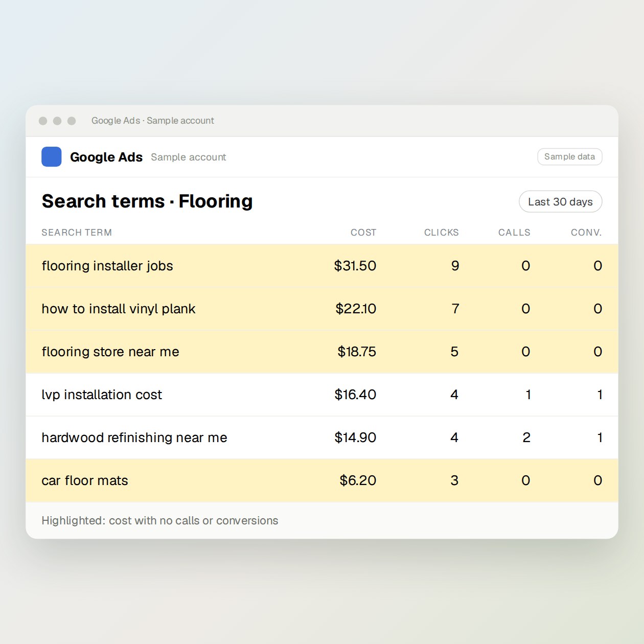Click the highlighted rows legend note
This screenshot has height=644, width=644.
point(160,520)
